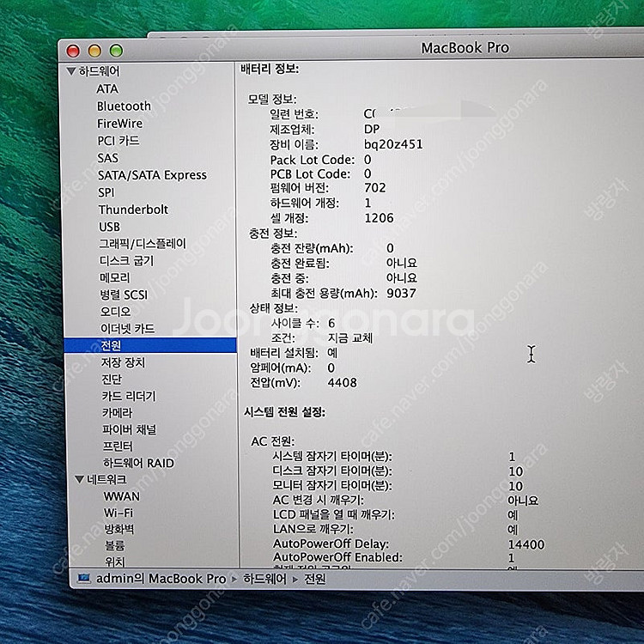The width and height of the screenshot is (644, 644).
Task: Select 프린터 in sidebar
Action: coord(118,446)
